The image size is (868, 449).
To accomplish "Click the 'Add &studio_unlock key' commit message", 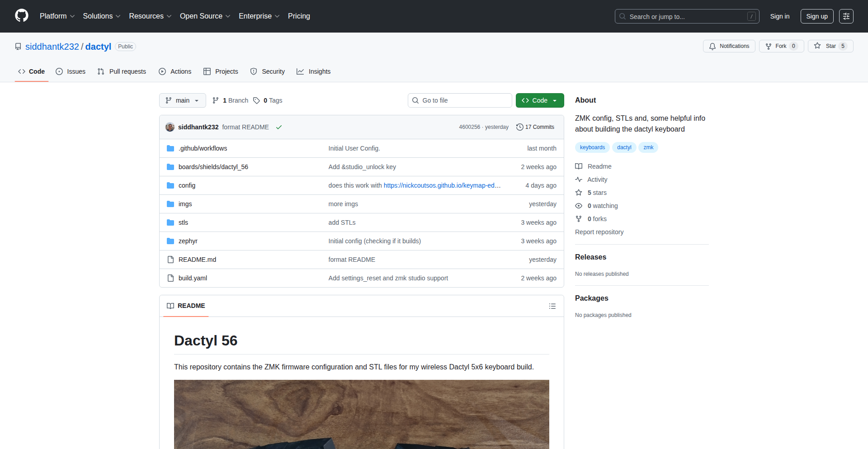I will click(x=362, y=167).
